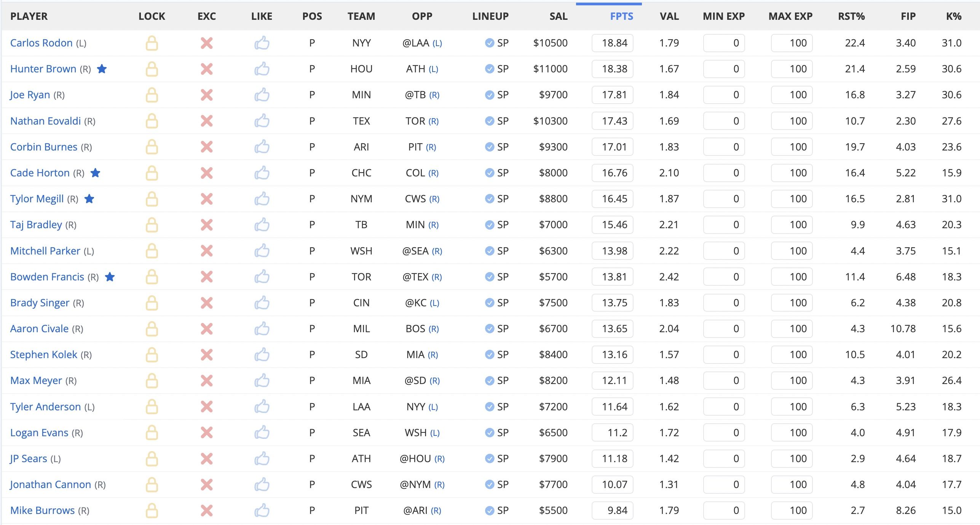The height and width of the screenshot is (525, 980).
Task: Edit Mike Burrows MIN EXP field
Action: pos(724,511)
